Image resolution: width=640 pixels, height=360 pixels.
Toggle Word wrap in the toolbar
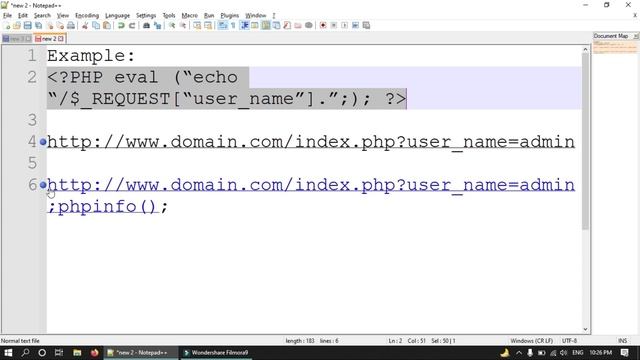pyautogui.click(x=222, y=25)
